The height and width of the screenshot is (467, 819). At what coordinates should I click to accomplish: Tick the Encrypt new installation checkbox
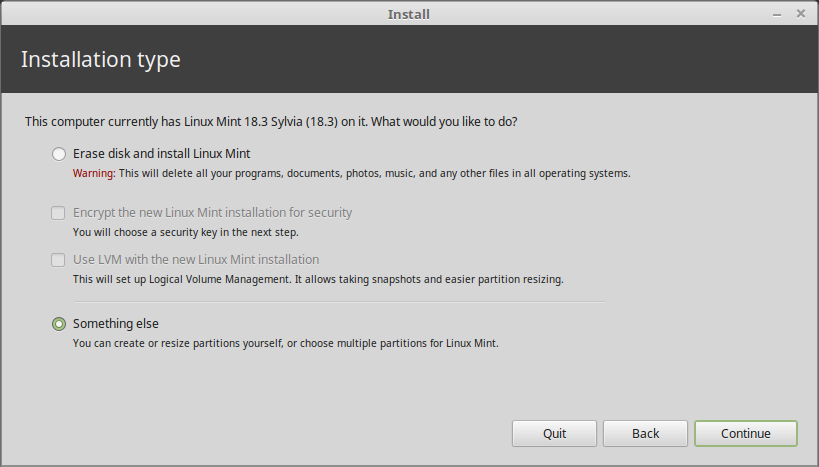click(x=59, y=213)
